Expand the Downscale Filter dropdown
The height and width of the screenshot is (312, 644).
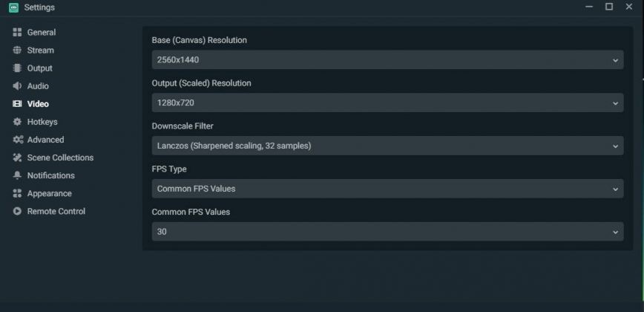[x=387, y=146]
